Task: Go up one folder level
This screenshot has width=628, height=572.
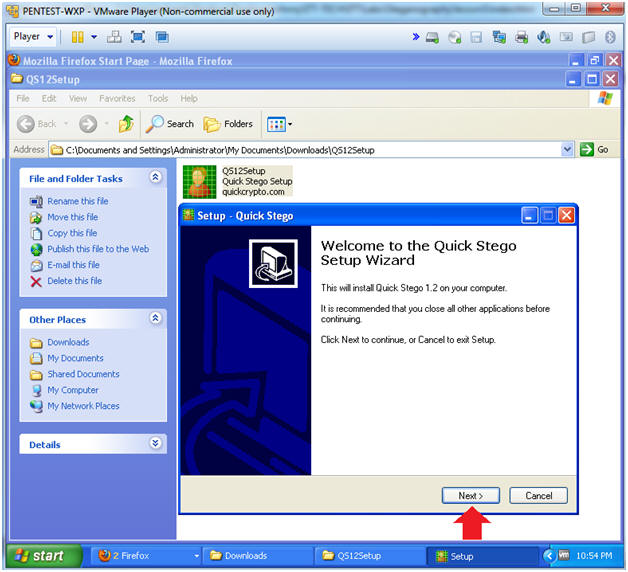Action: 126,124
